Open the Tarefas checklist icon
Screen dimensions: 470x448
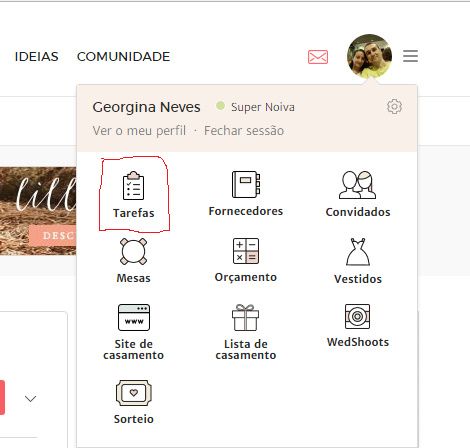(133, 185)
